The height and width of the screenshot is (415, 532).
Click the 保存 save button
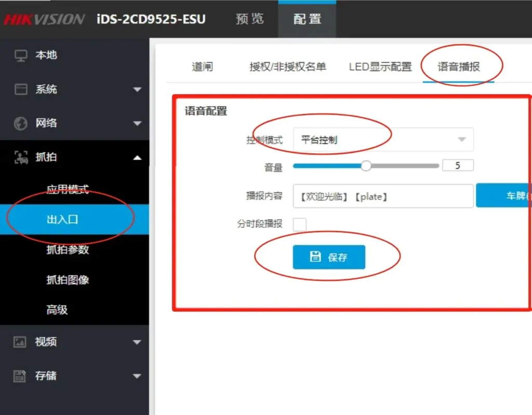(329, 256)
